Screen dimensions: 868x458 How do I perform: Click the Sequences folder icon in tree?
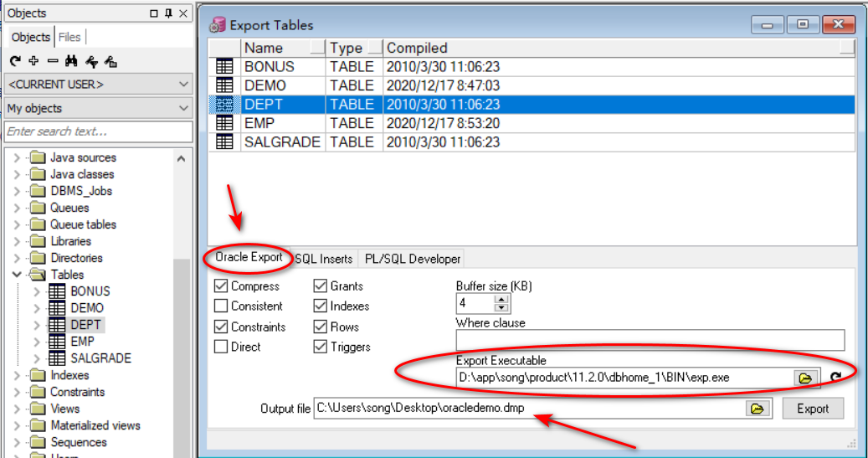point(38,442)
